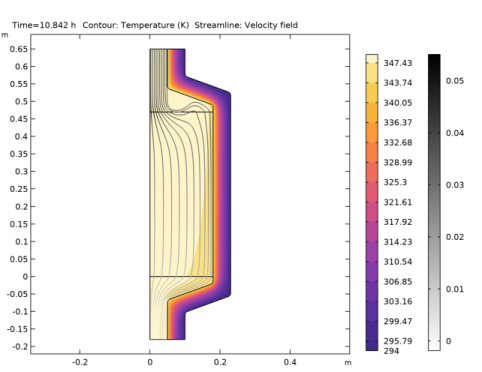This screenshot has height=372, width=482.
Task: Click the 0.02 velocity legend value
Action: point(455,237)
